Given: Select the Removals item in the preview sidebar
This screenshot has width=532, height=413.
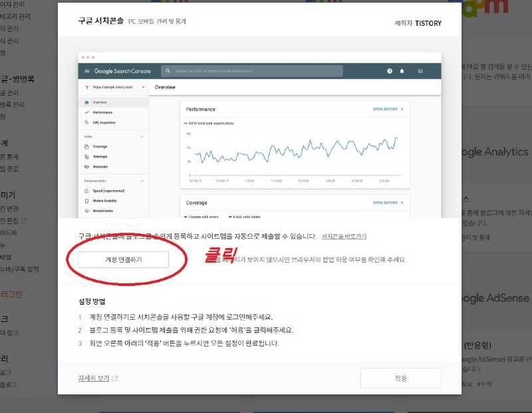Looking at the screenshot, I should 100,167.
